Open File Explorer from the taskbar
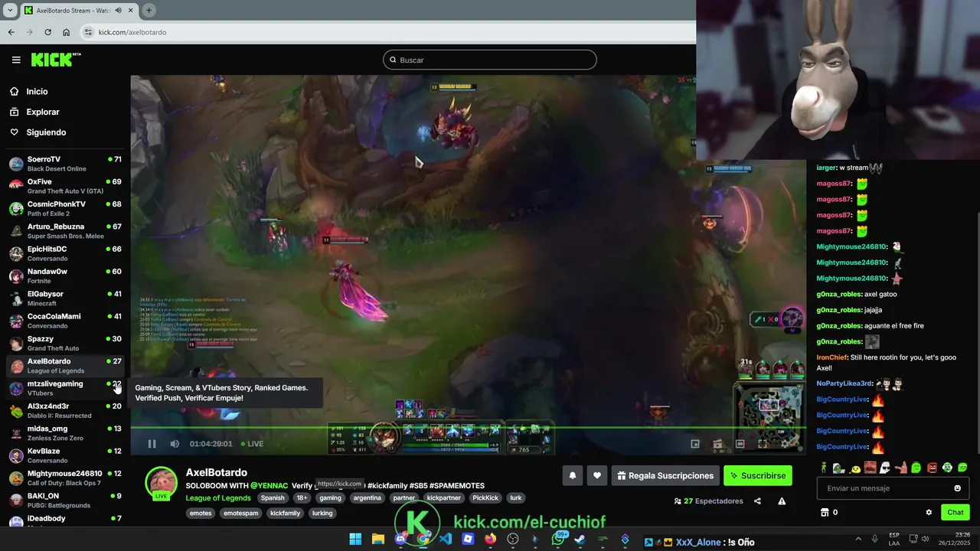 tap(377, 540)
